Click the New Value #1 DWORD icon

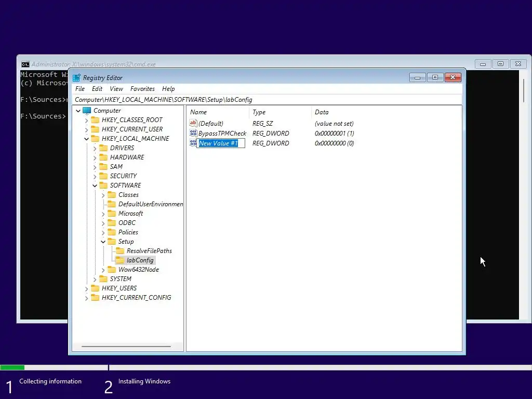(x=193, y=143)
